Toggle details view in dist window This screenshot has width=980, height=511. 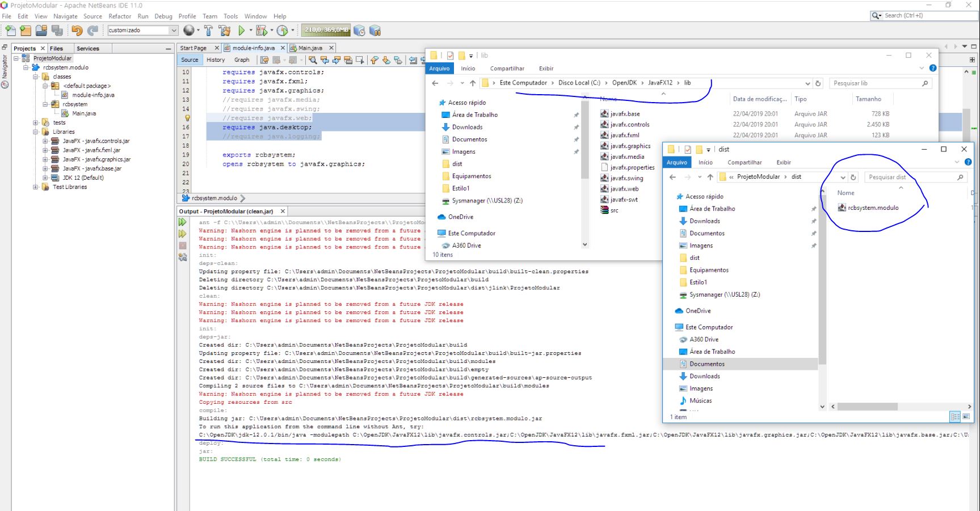tap(956, 417)
